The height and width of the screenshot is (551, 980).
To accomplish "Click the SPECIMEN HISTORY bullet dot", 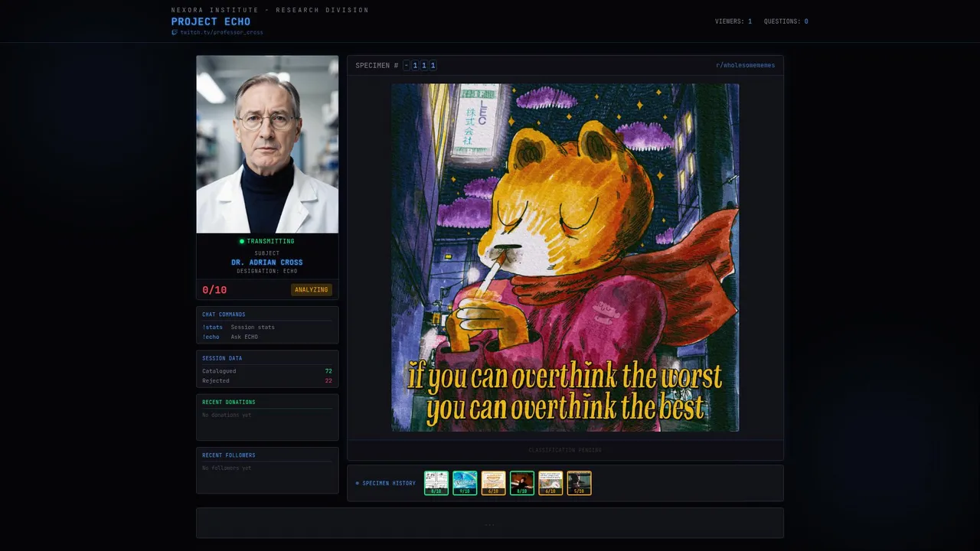I will pos(357,483).
